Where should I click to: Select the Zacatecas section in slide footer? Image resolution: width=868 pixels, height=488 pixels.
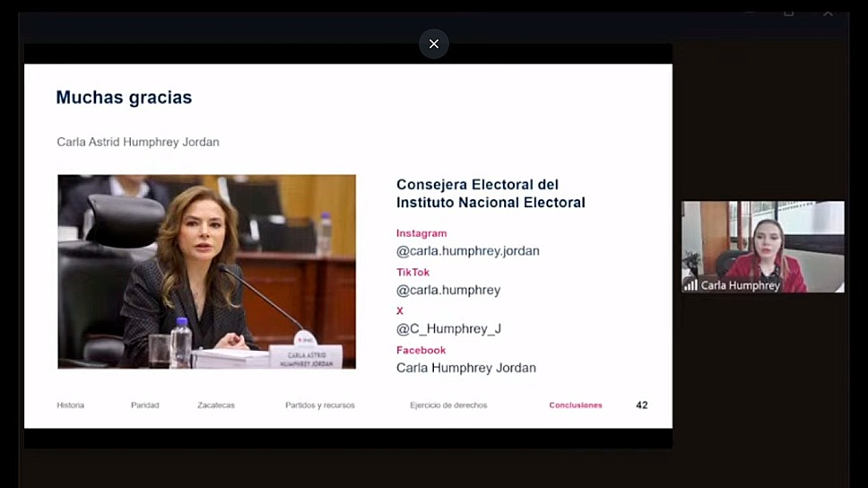216,405
